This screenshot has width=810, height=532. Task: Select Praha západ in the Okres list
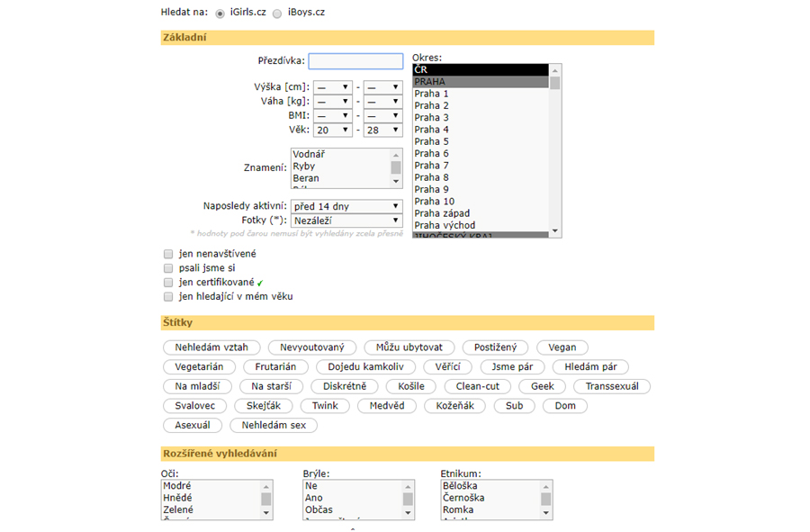(x=481, y=213)
